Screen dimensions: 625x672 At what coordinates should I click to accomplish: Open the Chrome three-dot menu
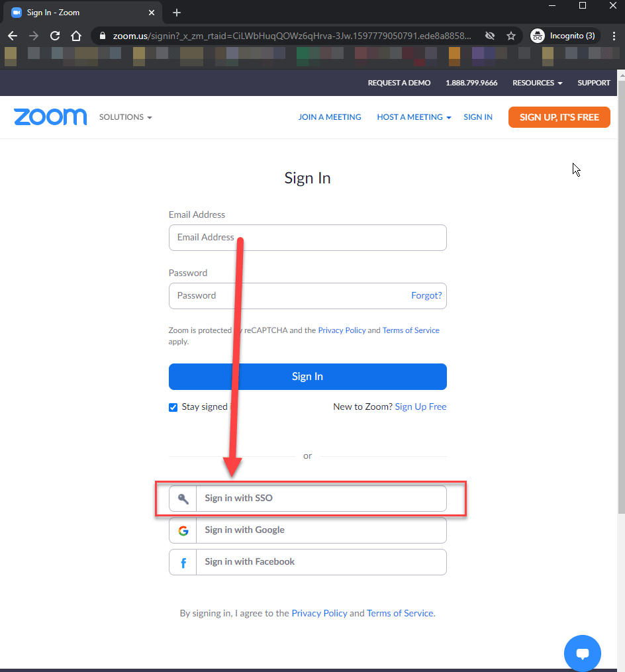(x=614, y=36)
